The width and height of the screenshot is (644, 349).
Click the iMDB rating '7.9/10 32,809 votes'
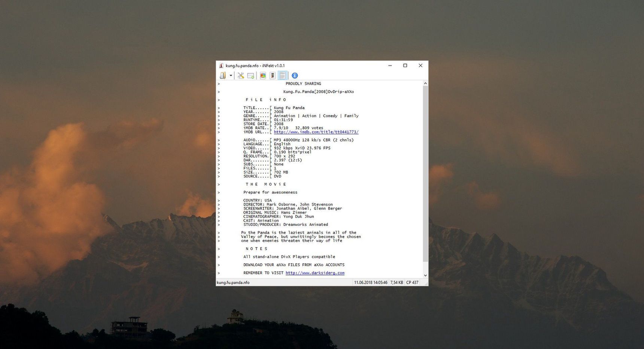(298, 128)
